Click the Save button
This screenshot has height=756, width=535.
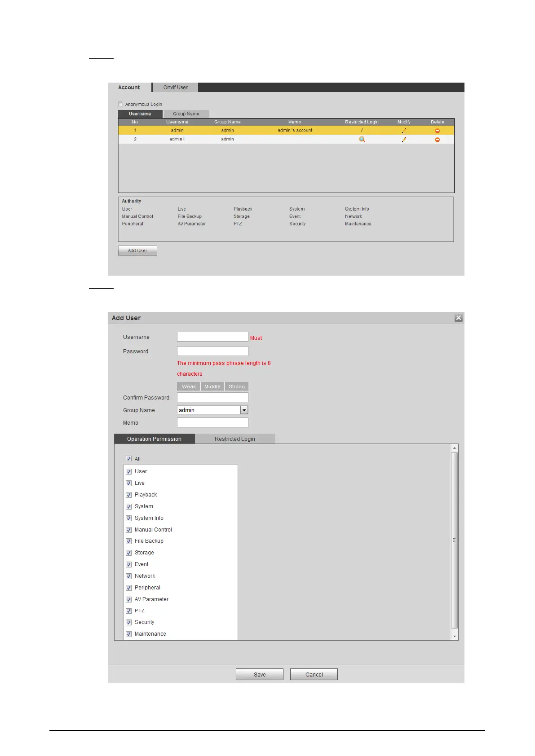point(259,674)
